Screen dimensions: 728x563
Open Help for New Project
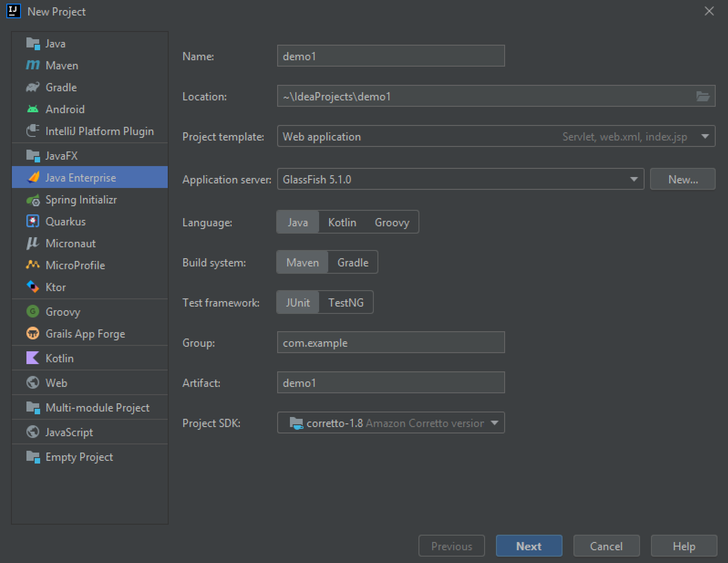coord(684,546)
